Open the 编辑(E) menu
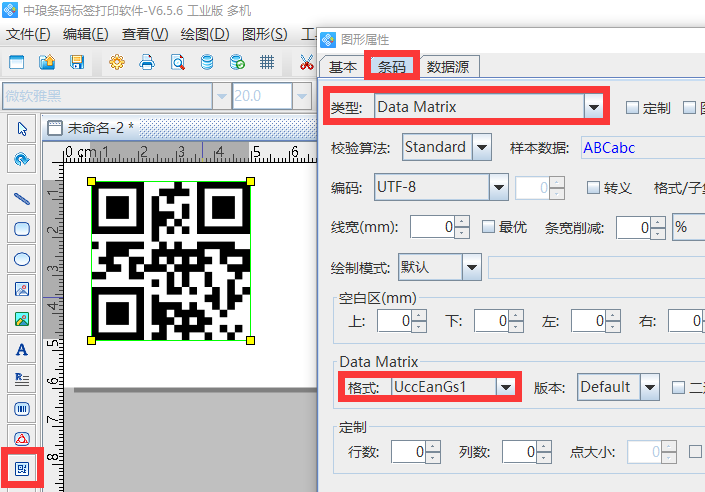 point(85,34)
